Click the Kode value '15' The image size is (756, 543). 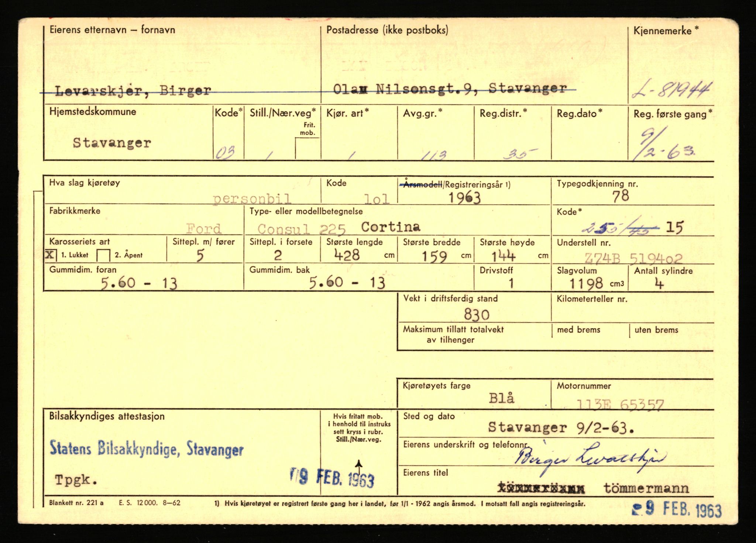(x=674, y=227)
